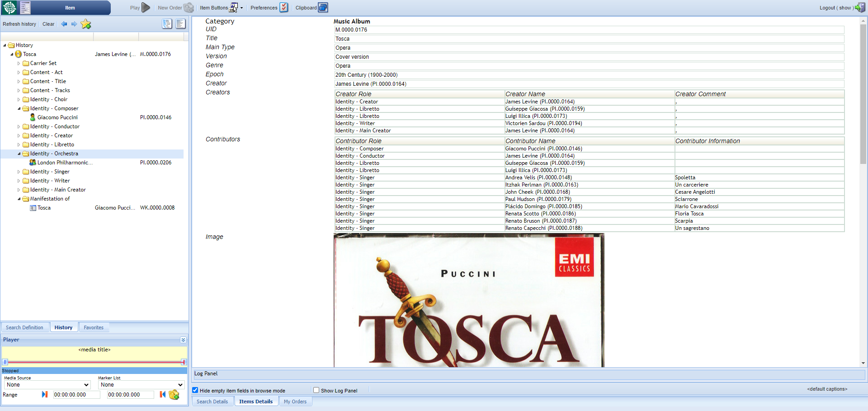
Task: Set range end marker icon
Action: click(x=163, y=395)
